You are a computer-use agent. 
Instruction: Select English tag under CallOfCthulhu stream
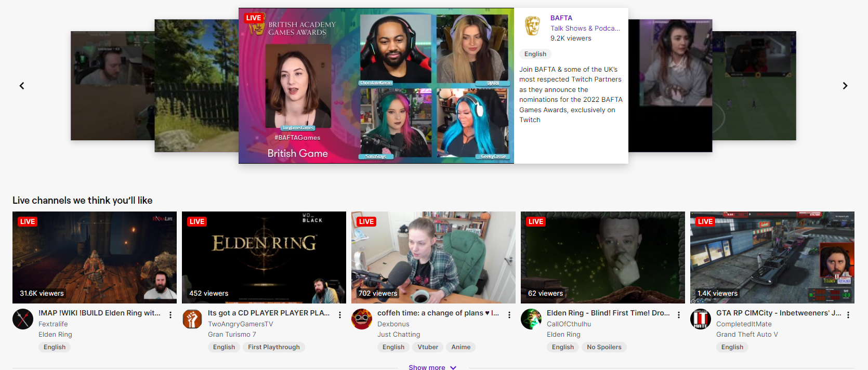(563, 347)
